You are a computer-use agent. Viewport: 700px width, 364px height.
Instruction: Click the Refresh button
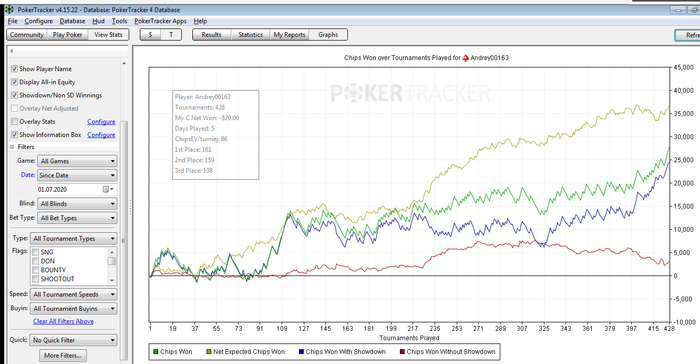click(688, 35)
